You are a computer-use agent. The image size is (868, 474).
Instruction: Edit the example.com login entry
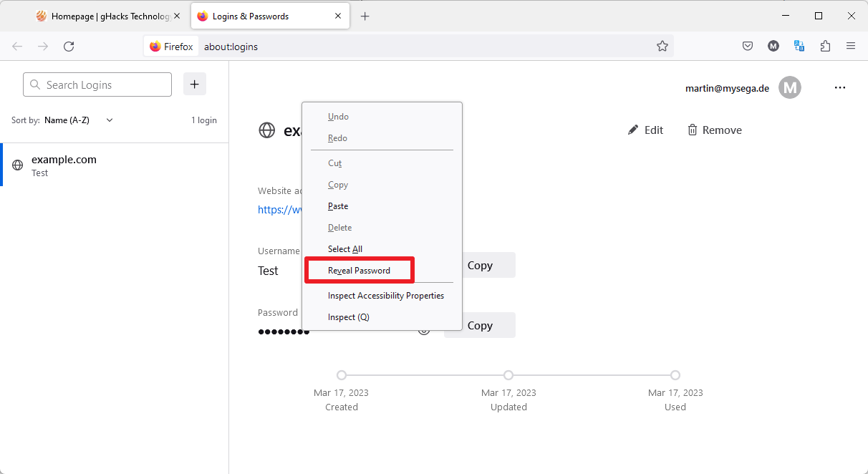coord(645,130)
